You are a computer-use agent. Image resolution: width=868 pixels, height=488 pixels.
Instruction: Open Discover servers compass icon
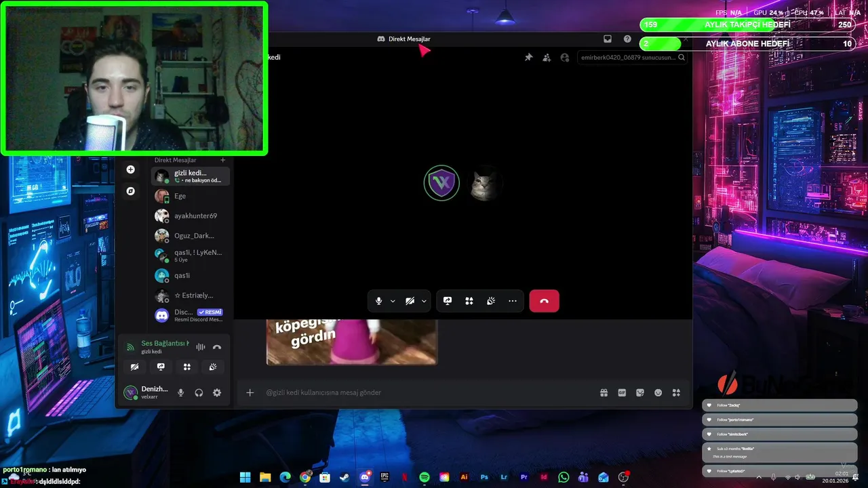click(x=131, y=191)
